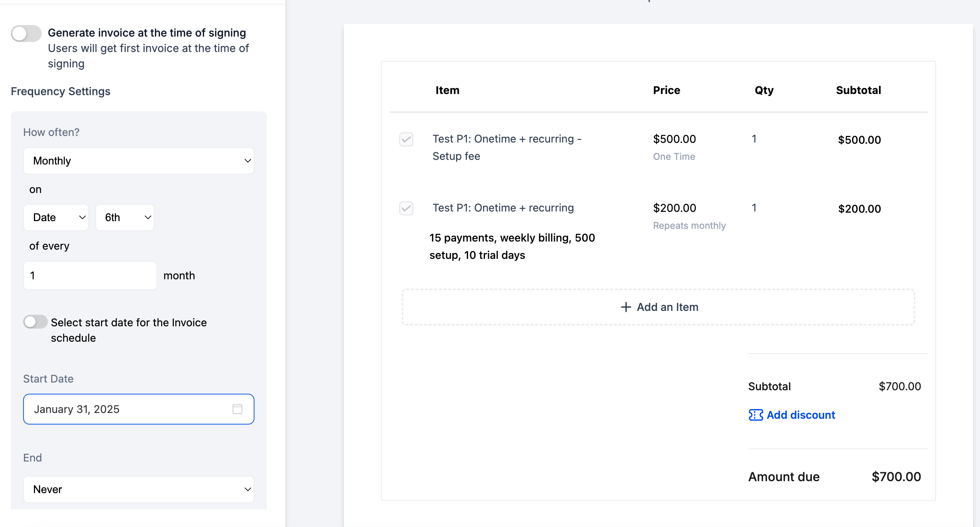Screen dimensions: 980x527
Task: Click the $500.00 setup fee price
Action: point(674,139)
